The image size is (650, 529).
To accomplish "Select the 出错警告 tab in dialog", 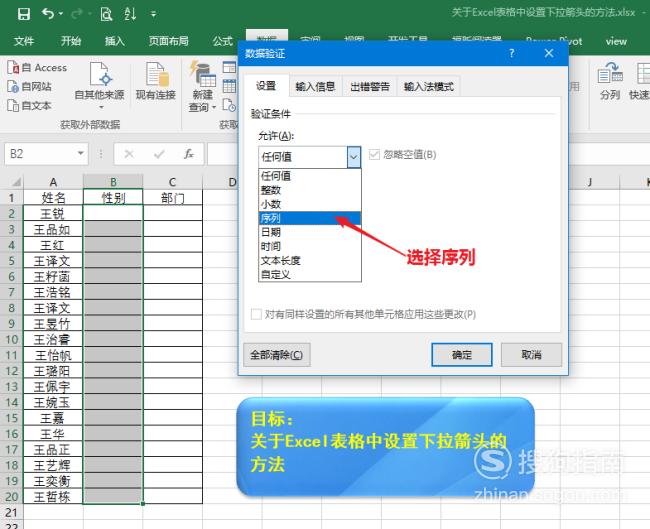I will (x=370, y=87).
